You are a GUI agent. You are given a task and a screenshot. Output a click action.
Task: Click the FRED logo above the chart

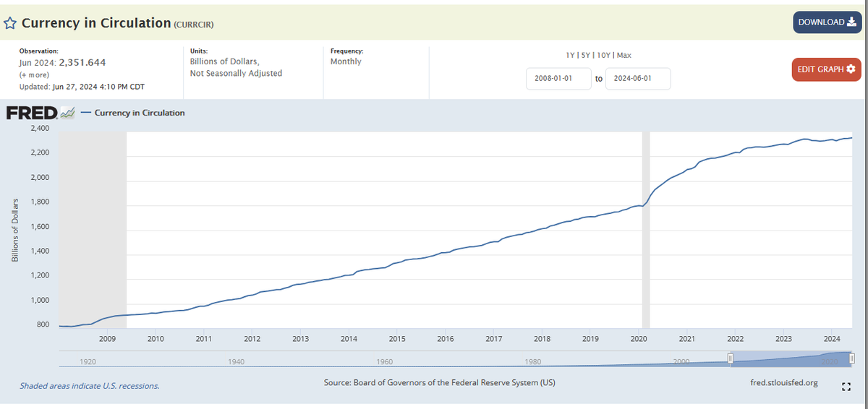(41, 113)
